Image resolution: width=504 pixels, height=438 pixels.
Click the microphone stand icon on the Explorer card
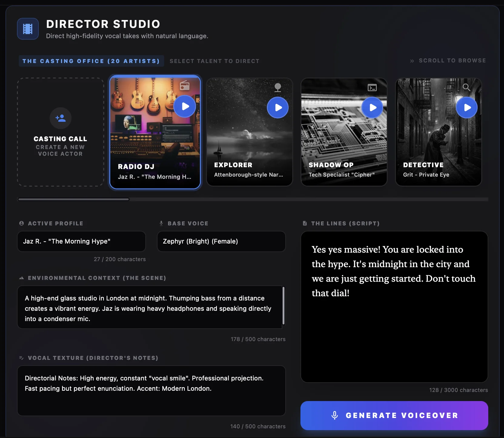[x=278, y=88]
